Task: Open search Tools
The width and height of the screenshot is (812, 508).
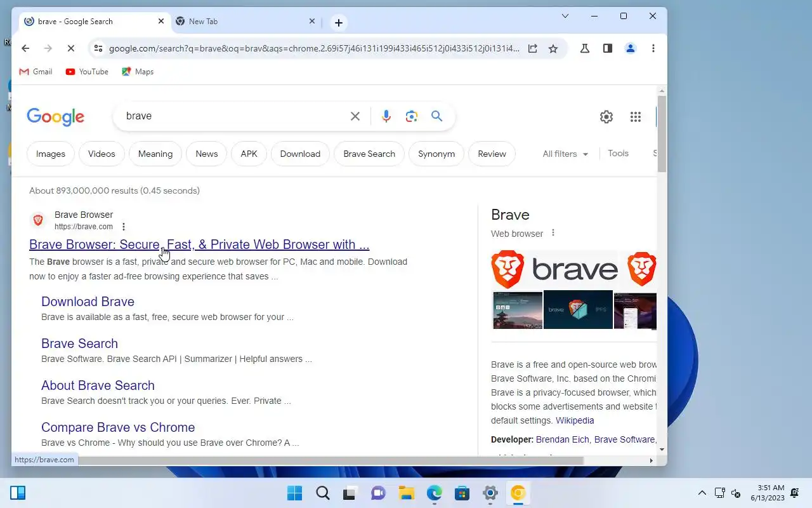Action: (618, 153)
